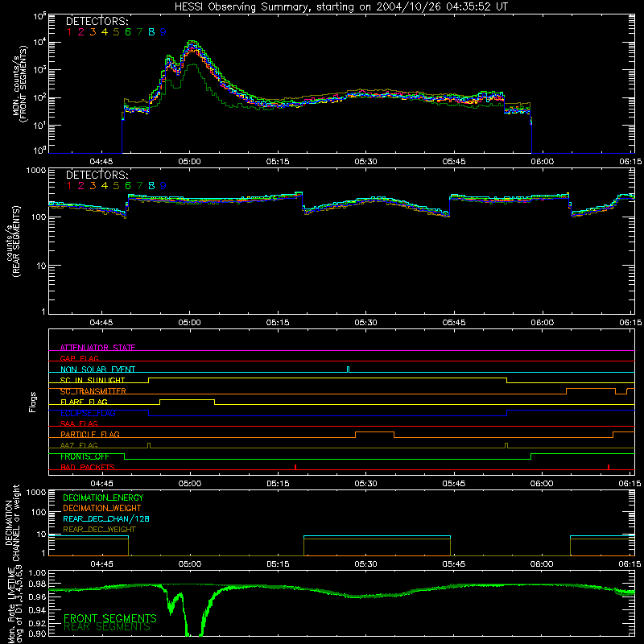Select yellow detector 4 in front segments legend
This screenshot has height=644, width=644.
point(105,31)
